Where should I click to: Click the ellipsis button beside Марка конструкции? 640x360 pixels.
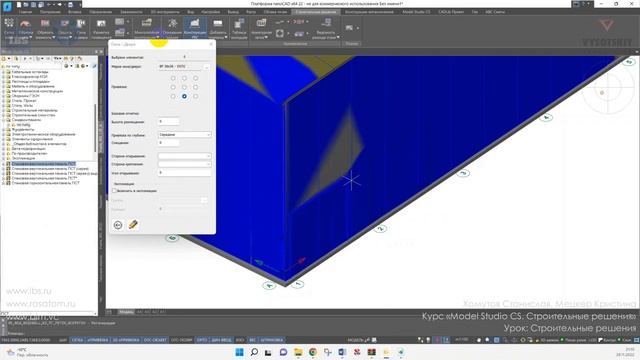coord(207,67)
